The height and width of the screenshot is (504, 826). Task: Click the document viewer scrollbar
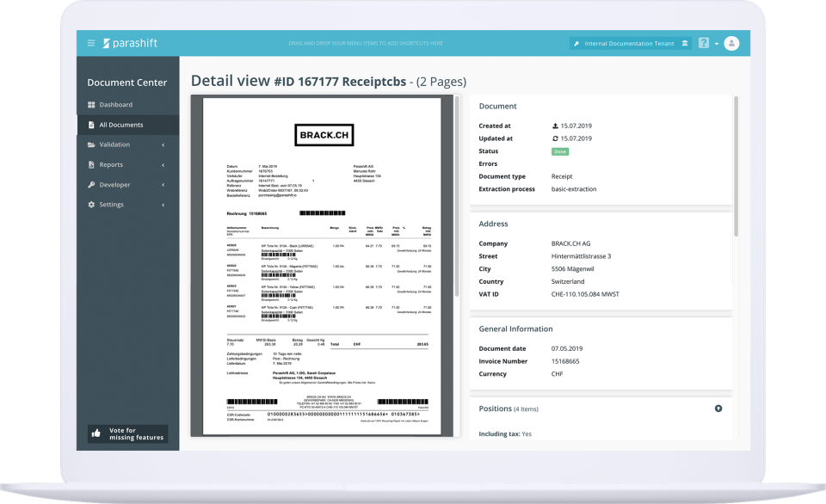457,198
